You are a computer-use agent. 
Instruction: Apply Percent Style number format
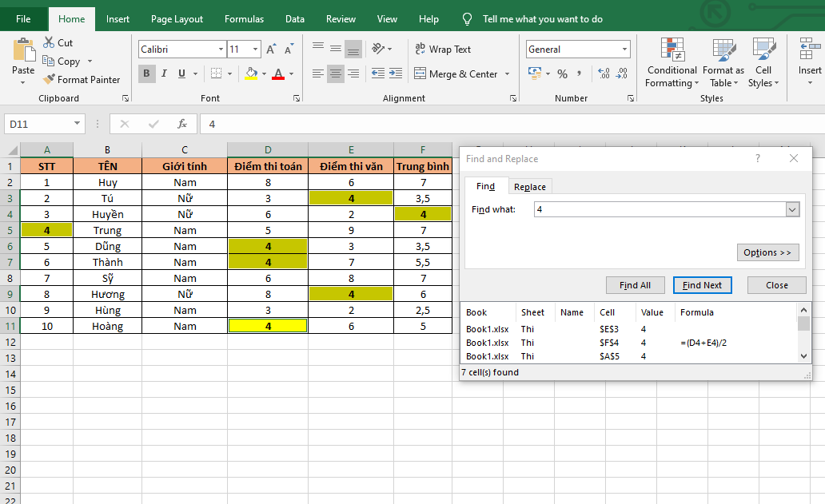tap(563, 74)
